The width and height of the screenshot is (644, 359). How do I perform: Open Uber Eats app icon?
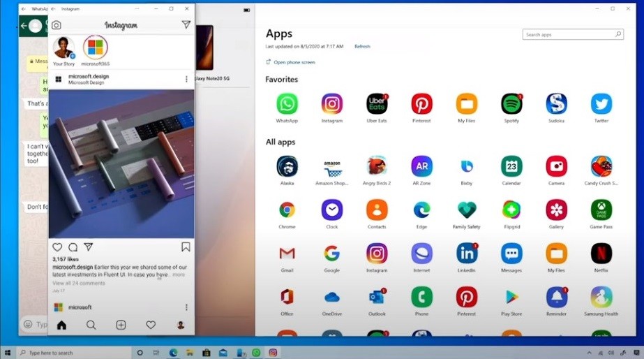[x=377, y=104]
